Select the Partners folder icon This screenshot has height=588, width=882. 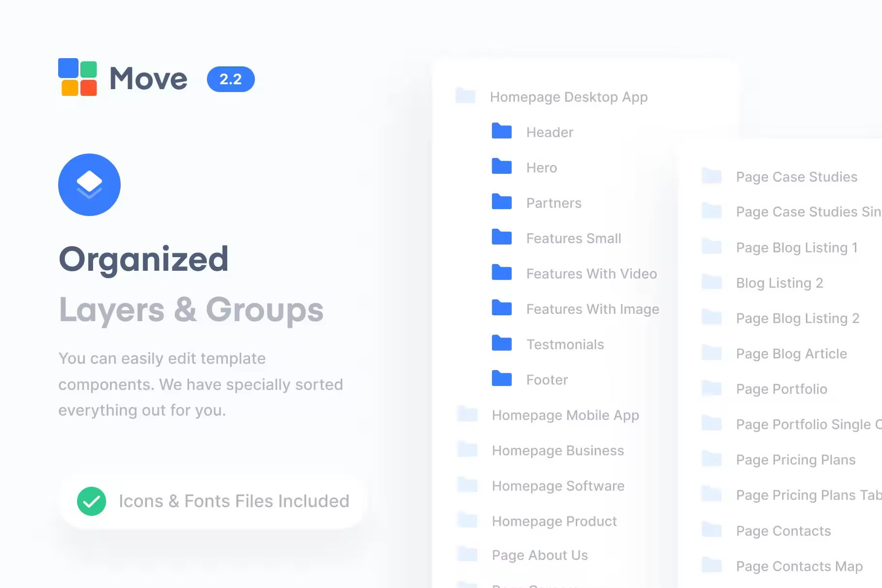tap(502, 202)
